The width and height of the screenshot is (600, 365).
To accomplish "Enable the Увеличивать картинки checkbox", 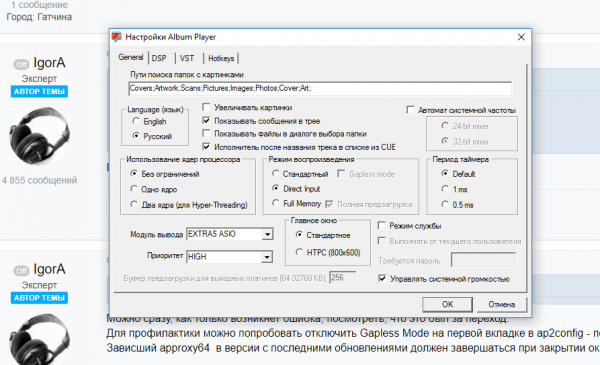I will (x=206, y=107).
